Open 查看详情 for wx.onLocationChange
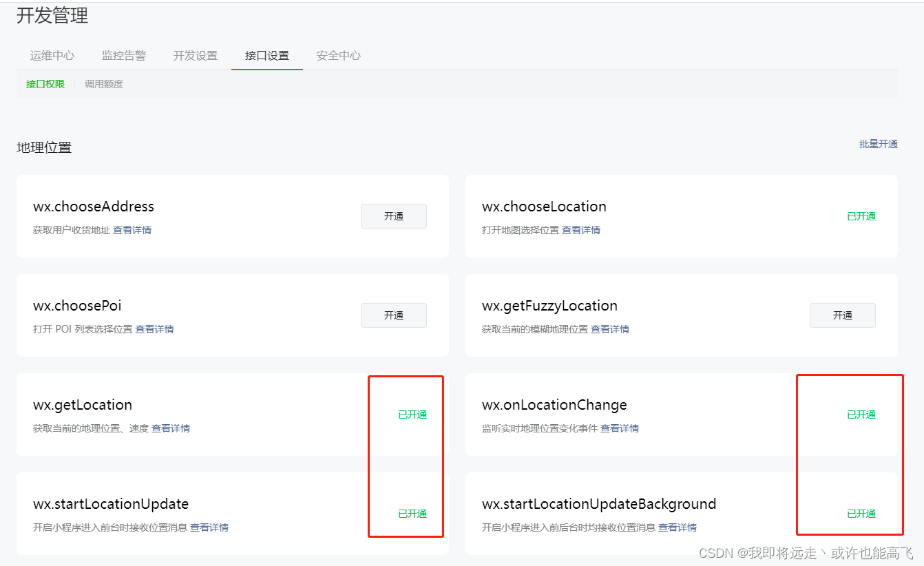Viewport: 924px width, 566px height. click(x=620, y=428)
